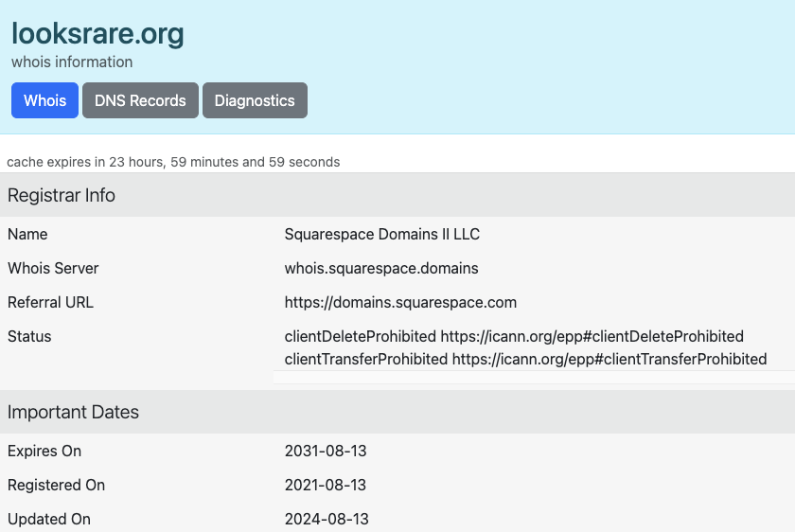
Task: Click the updated date 2024-08-13
Action: [327, 519]
